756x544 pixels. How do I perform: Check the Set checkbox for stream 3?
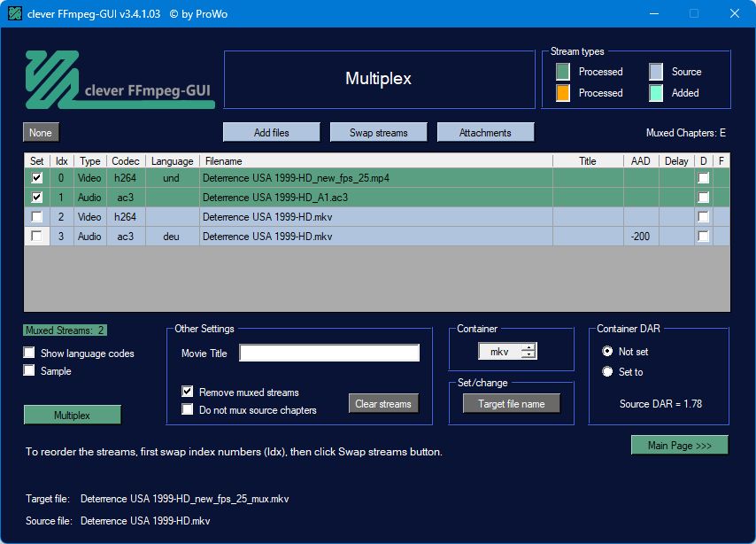coord(36,237)
